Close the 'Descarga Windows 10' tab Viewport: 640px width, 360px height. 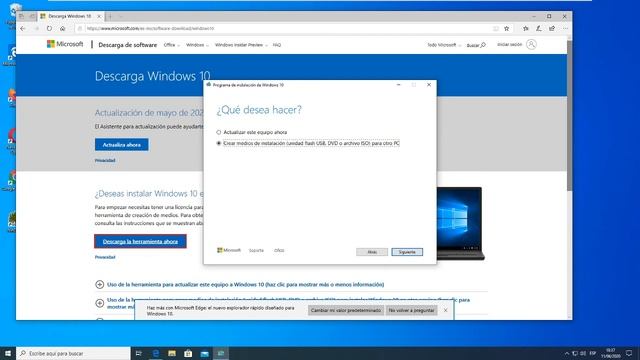click(99, 16)
